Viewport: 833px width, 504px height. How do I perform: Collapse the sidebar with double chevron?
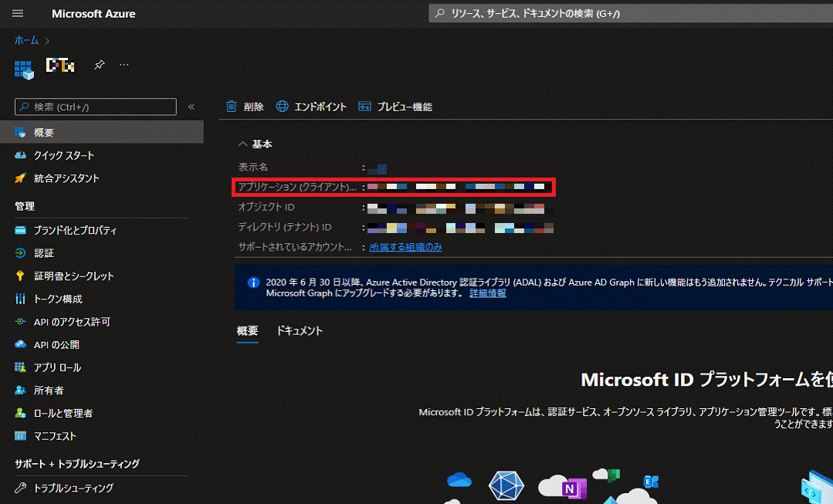click(191, 107)
